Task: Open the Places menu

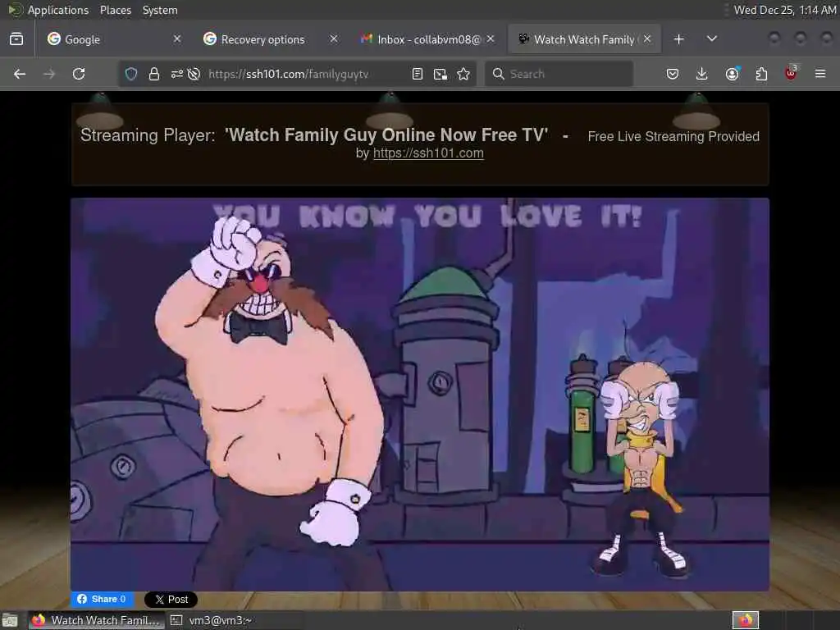Action: point(115,10)
